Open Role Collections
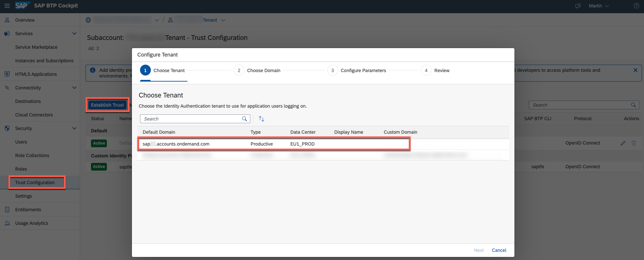Screen dimensions: 644x260 point(32,155)
